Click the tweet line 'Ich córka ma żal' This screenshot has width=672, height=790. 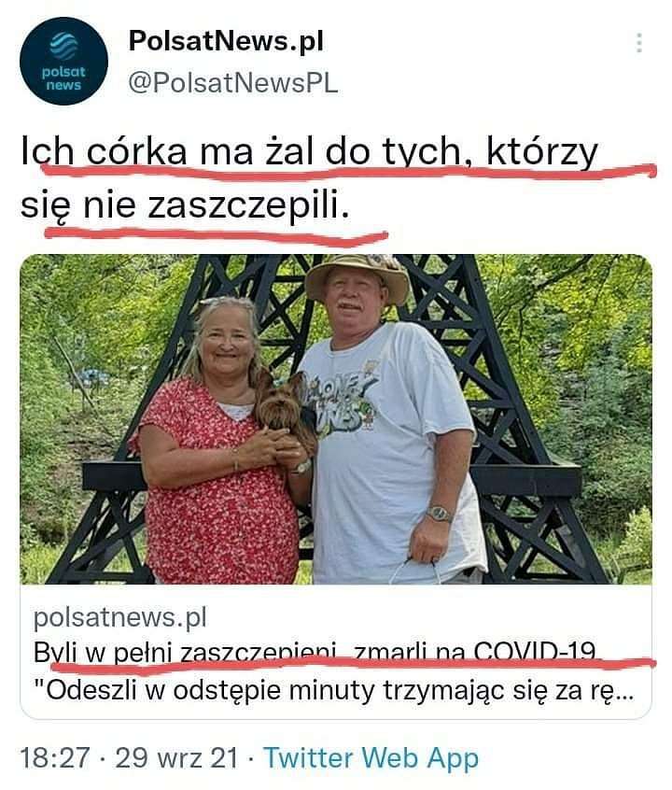[309, 151]
